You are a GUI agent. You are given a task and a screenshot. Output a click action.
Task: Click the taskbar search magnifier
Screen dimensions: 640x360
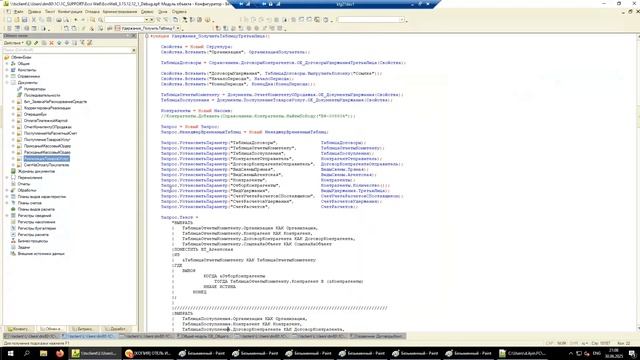pos(27,353)
